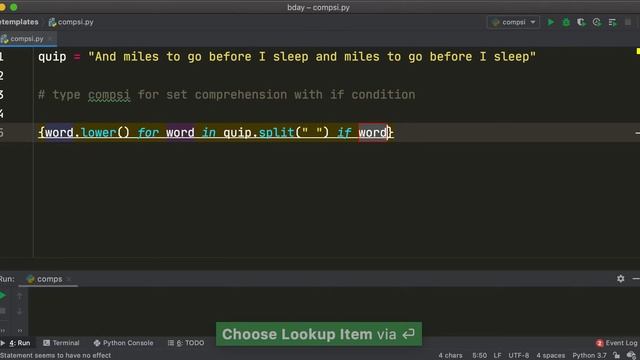Change the 4 spaces indent setting
The image size is (640, 360).
551,356
